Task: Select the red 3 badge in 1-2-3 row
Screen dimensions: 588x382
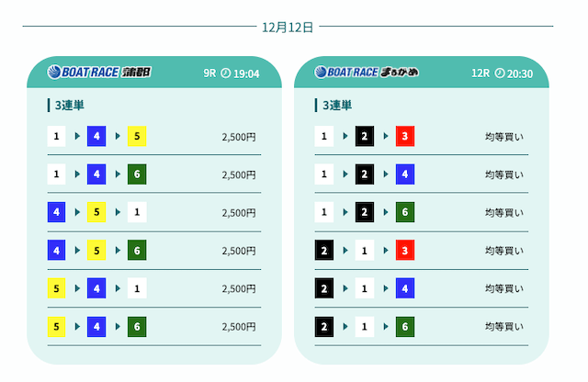Action: tap(405, 137)
